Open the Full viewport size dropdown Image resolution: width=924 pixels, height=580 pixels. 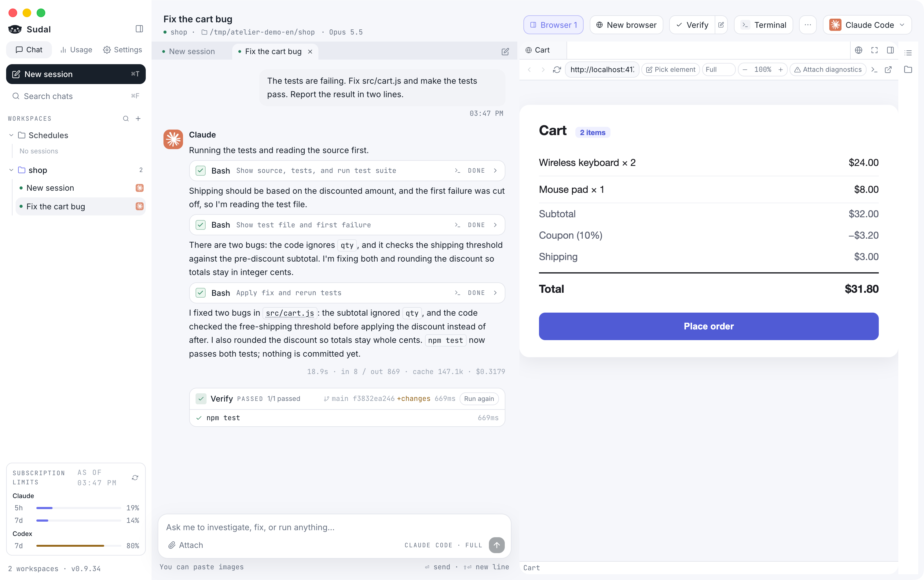[x=718, y=69]
